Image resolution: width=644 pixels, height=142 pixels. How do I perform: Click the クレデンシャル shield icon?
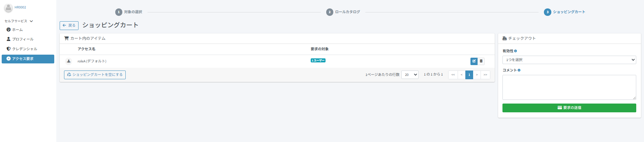coord(8,49)
